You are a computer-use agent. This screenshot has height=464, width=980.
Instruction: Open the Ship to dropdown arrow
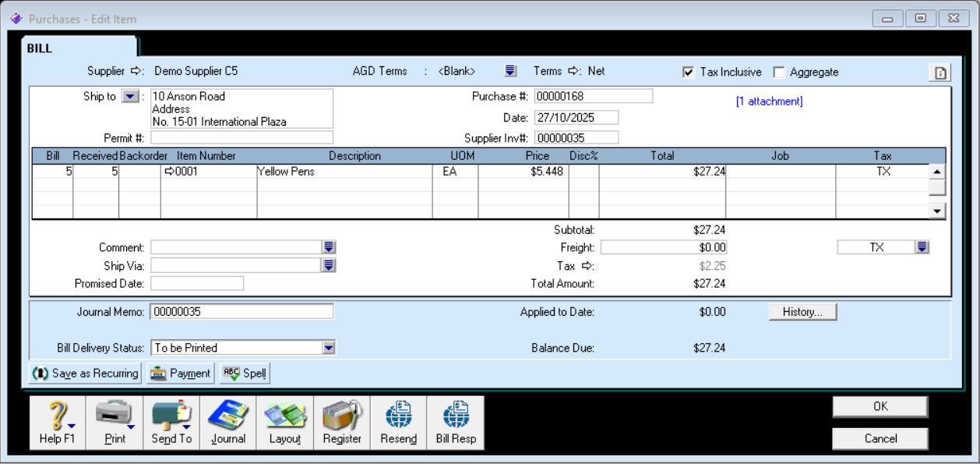[131, 97]
